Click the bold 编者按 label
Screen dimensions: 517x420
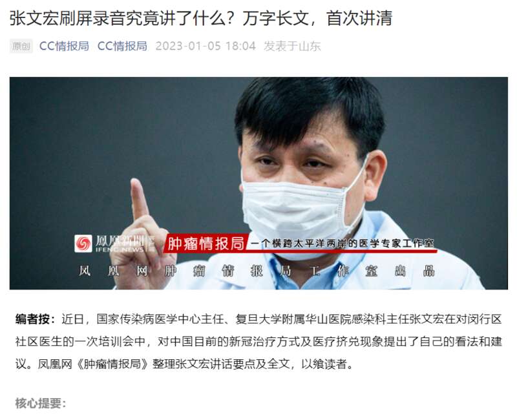tap(35, 319)
